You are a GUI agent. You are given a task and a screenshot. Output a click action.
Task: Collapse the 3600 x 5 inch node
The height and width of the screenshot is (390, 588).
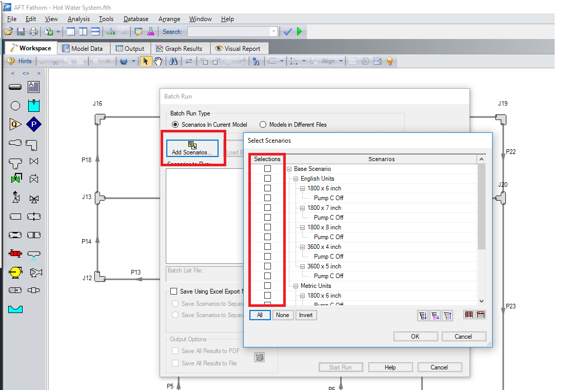point(302,267)
